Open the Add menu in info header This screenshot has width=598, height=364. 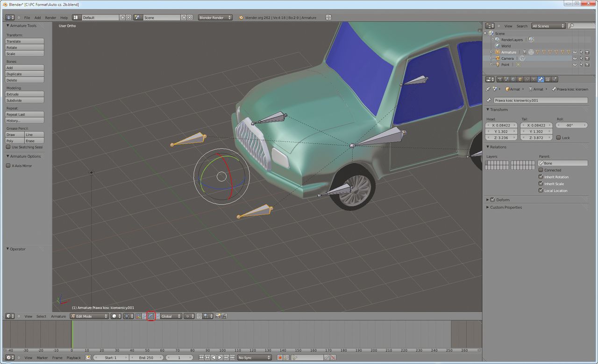[x=37, y=18]
